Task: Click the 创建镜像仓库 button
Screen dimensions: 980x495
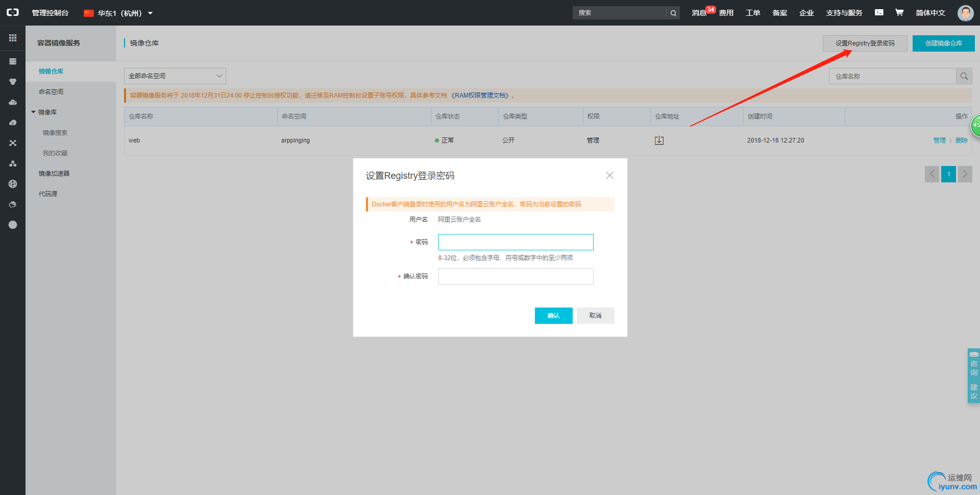Action: coord(943,43)
